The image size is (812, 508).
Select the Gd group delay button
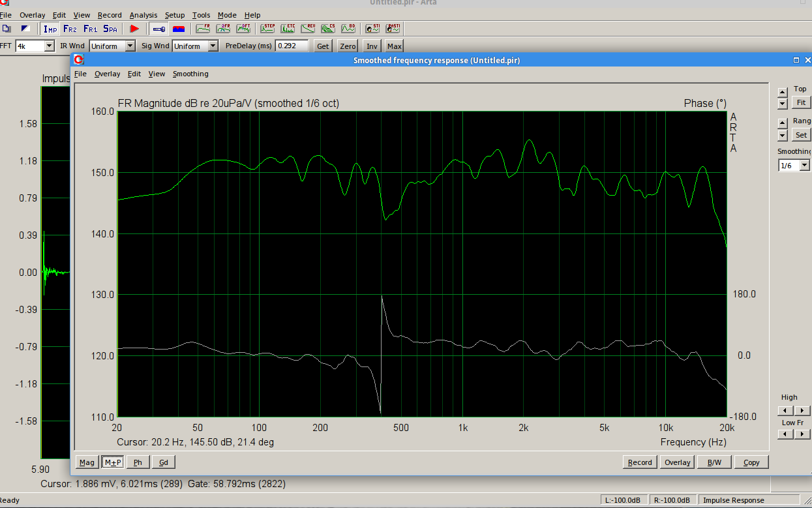(163, 462)
